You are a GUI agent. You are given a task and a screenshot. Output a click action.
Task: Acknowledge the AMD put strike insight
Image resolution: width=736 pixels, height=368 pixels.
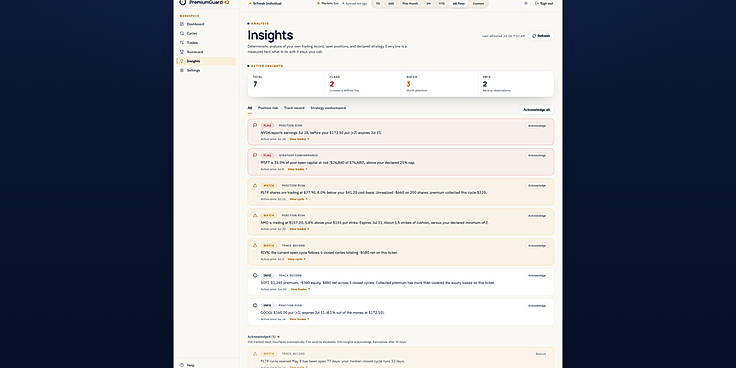[x=537, y=215]
